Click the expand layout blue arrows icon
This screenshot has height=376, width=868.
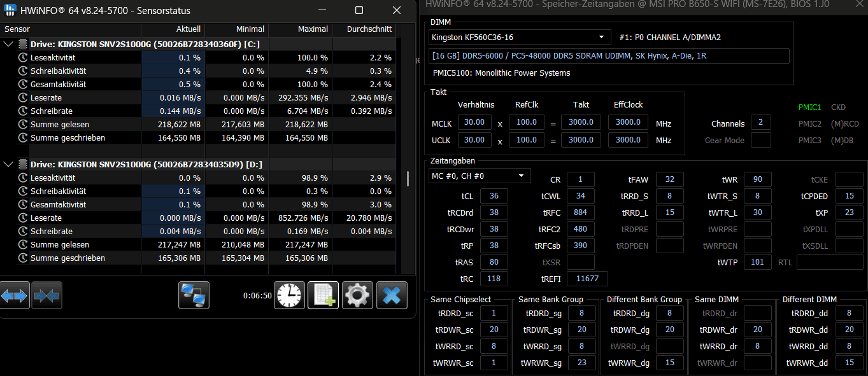pos(15,296)
